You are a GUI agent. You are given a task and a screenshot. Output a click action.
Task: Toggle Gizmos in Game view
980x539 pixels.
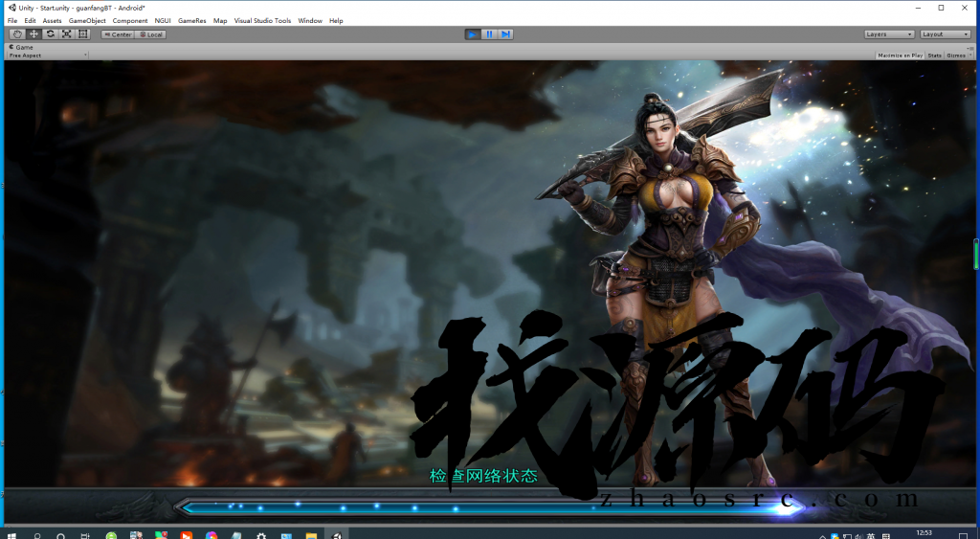click(x=956, y=55)
